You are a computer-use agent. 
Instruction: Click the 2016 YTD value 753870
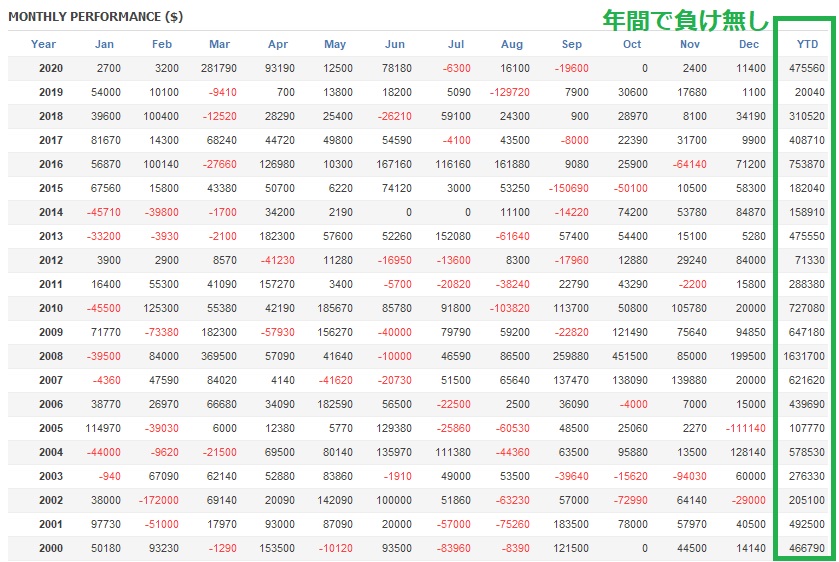[x=807, y=164]
